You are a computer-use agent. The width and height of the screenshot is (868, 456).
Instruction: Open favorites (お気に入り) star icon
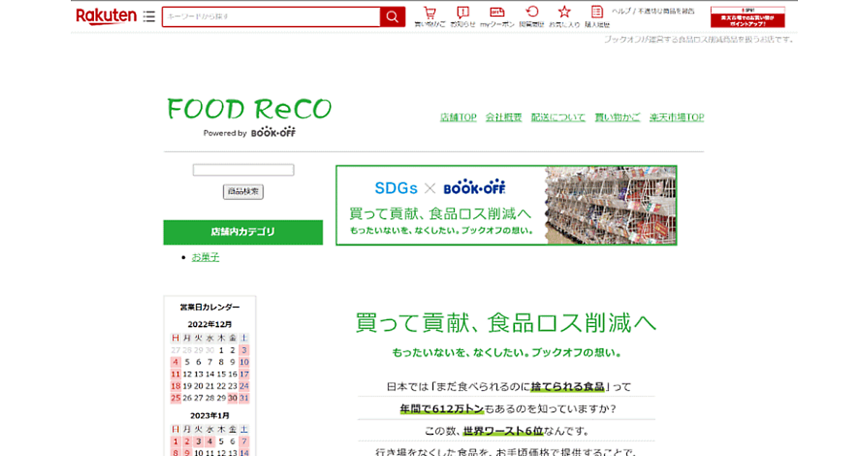564,13
